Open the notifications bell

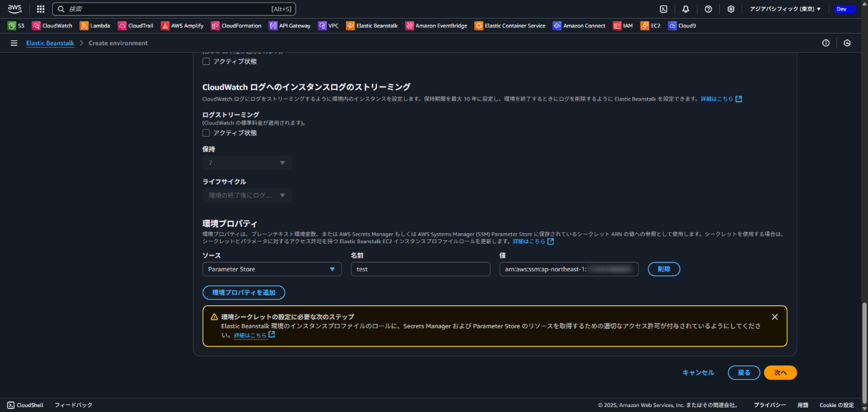pos(686,9)
